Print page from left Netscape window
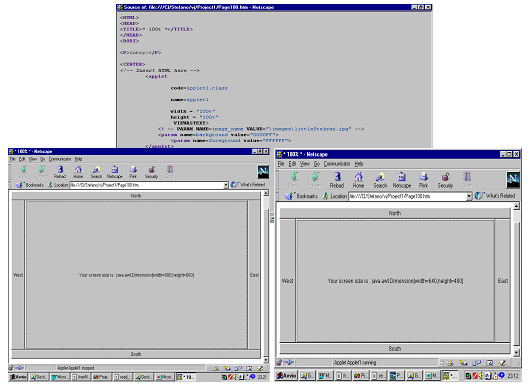Screen dimensions: 530x389 [x=133, y=172]
